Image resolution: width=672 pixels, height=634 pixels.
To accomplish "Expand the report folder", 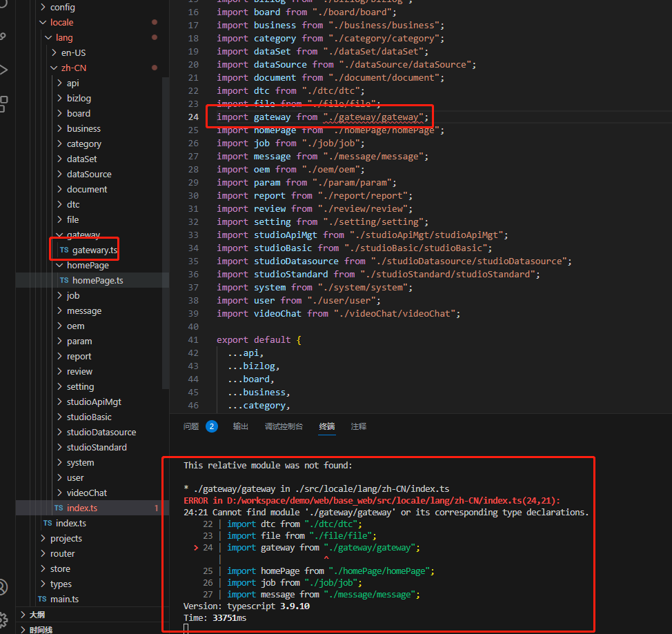I will 79,356.
